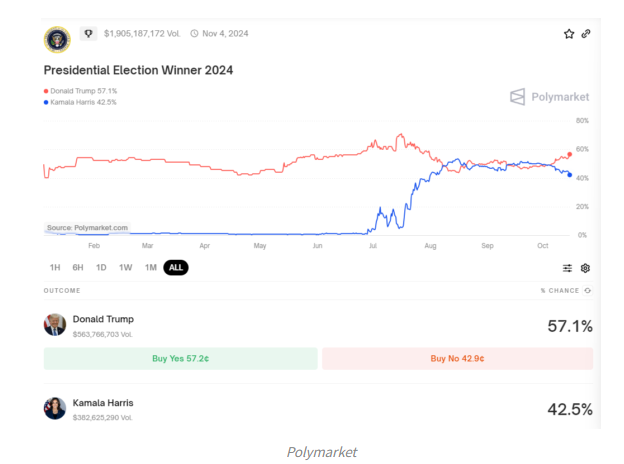Open chart settings gear icon
The image size is (624, 464).
tap(586, 268)
